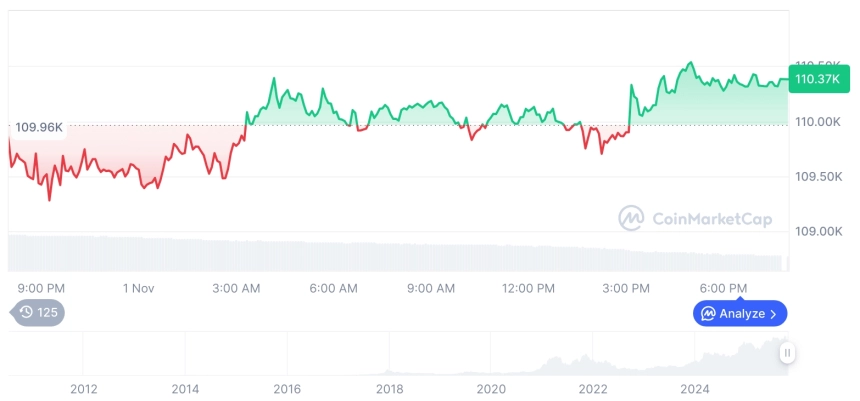Screen dimensions: 860x401
Task: Click the 125 history badge
Action: point(38,312)
